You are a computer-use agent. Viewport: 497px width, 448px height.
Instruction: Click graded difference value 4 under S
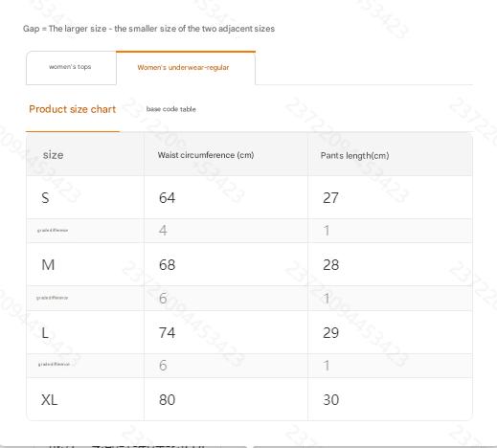click(163, 231)
